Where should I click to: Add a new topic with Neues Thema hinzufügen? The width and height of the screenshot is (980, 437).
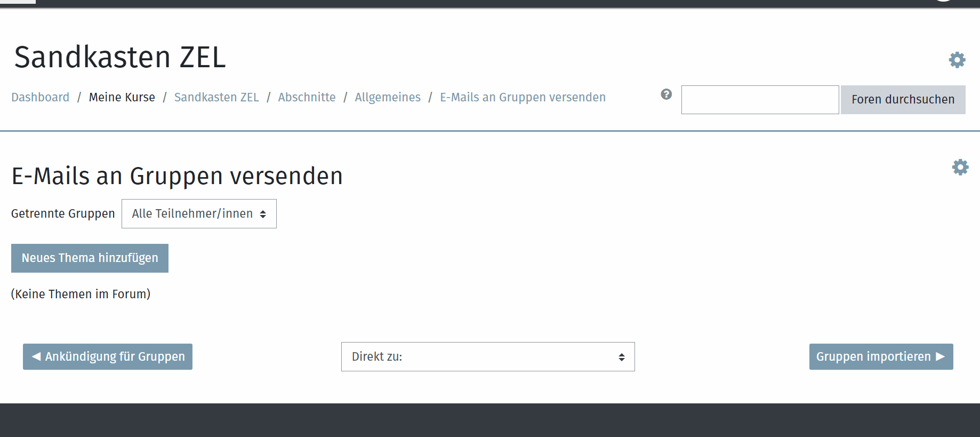[90, 258]
